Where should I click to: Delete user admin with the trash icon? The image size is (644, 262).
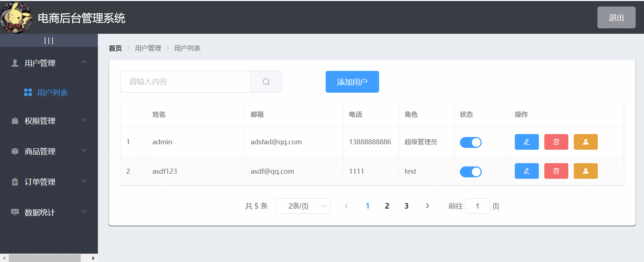point(556,142)
